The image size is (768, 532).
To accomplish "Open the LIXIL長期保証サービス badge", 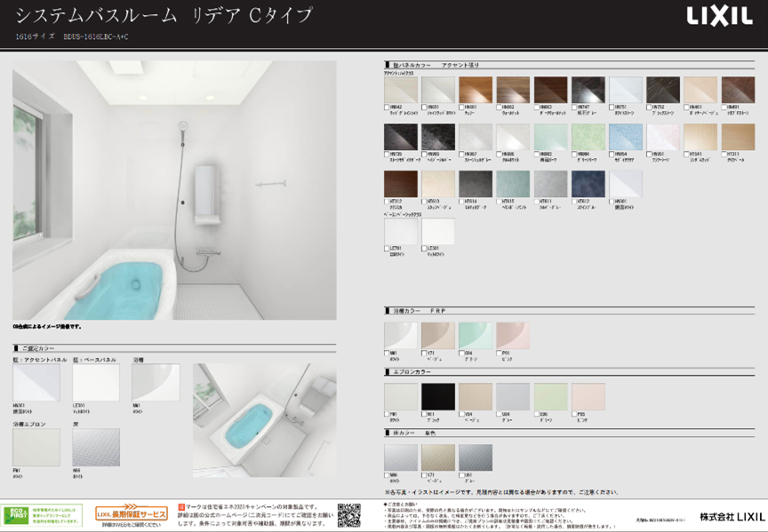I will coord(132,514).
